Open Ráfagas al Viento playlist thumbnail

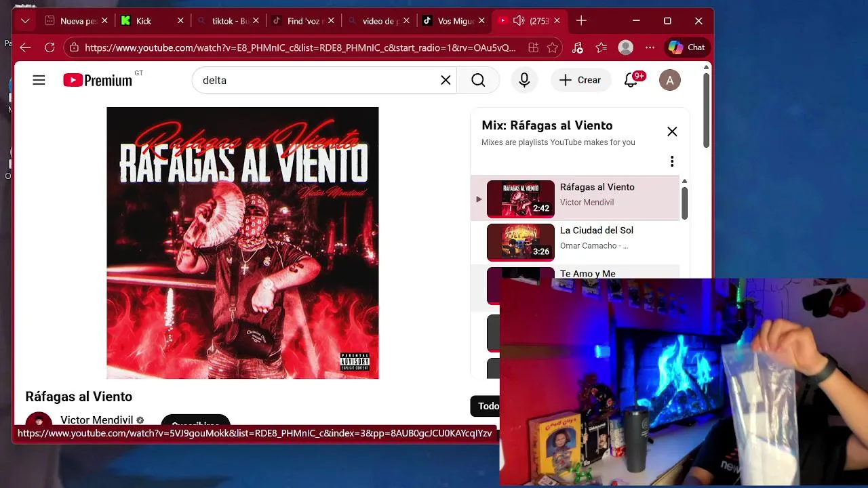point(521,199)
